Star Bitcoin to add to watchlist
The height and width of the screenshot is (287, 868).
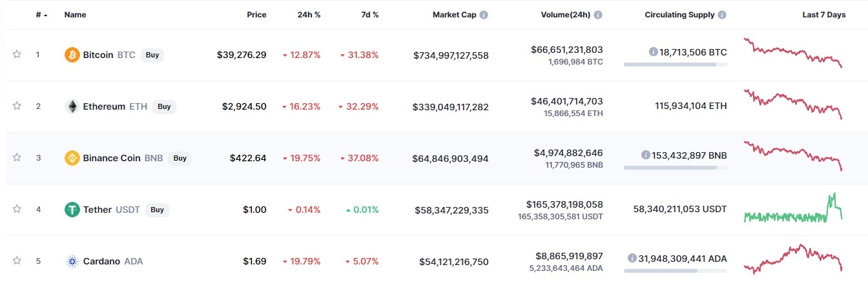[17, 55]
